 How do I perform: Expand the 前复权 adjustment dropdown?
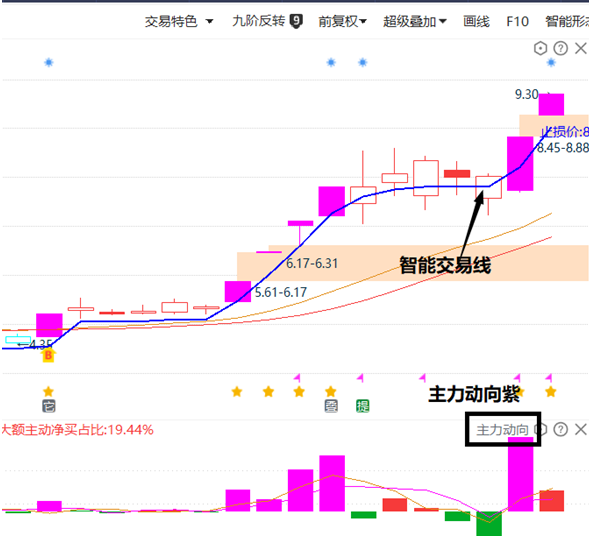click(x=342, y=21)
